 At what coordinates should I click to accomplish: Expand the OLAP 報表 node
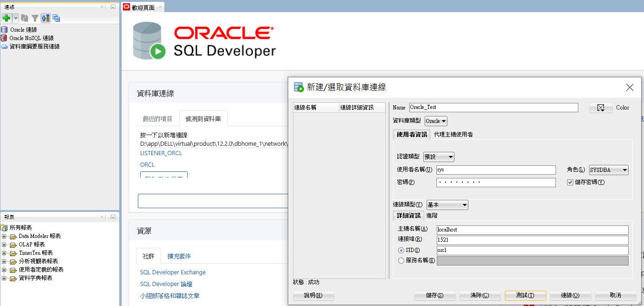pyautogui.click(x=4, y=245)
